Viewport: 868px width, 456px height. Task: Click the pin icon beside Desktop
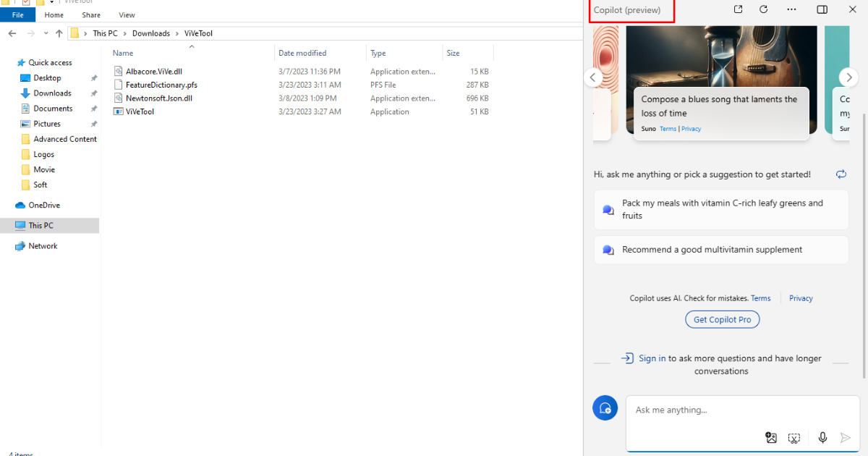point(93,78)
